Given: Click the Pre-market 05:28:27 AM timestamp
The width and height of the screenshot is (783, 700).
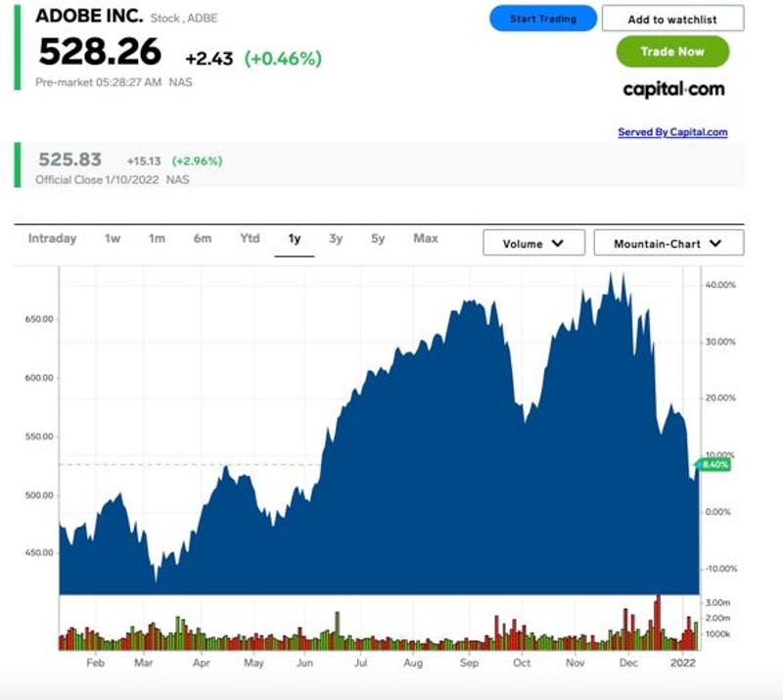Looking at the screenshot, I should pos(99,82).
